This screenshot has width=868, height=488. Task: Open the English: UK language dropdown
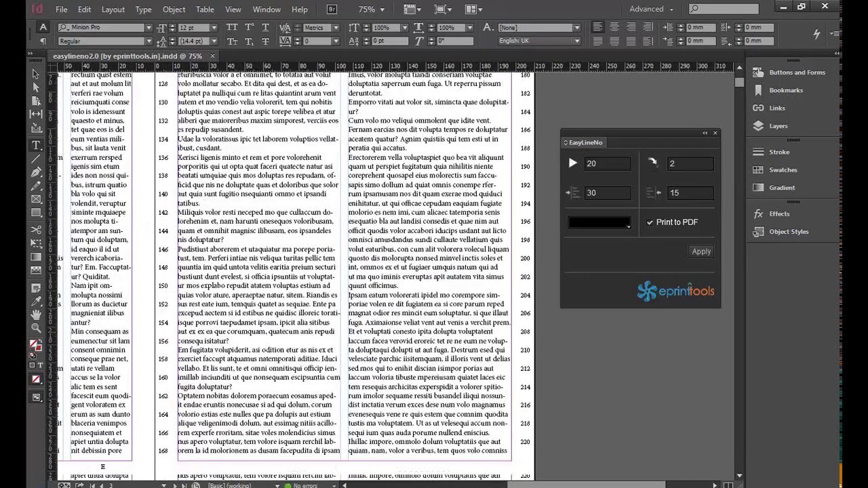(x=576, y=41)
